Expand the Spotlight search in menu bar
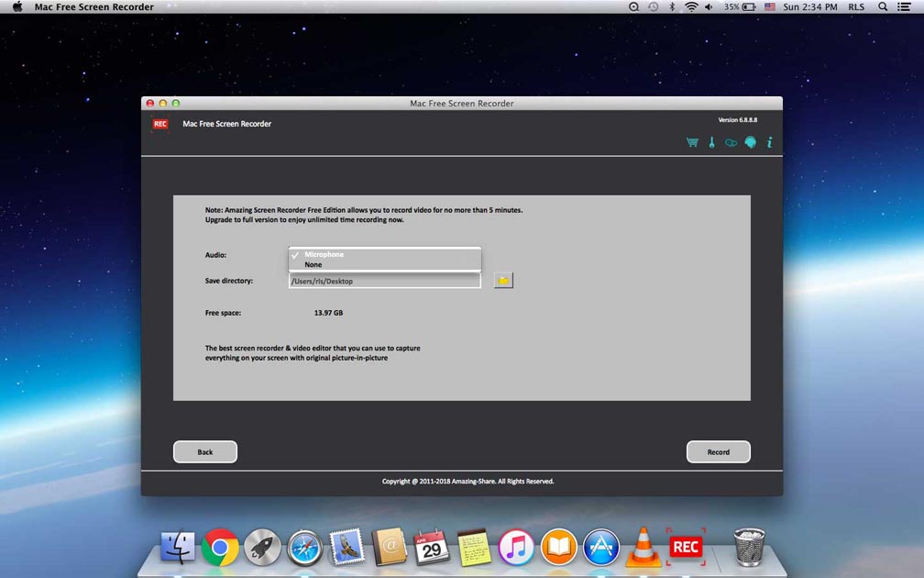Screen dimensions: 924x578 pyautogui.click(x=881, y=6)
